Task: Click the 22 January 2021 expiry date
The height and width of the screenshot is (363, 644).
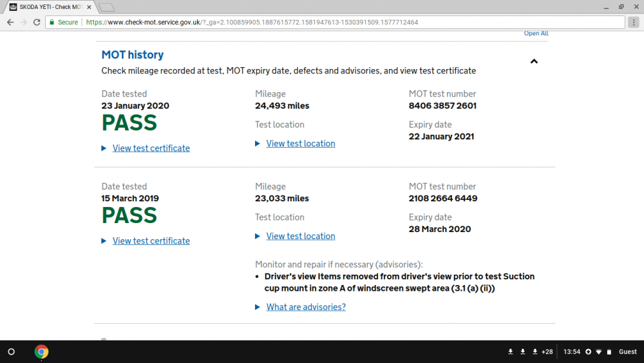Action: [441, 137]
